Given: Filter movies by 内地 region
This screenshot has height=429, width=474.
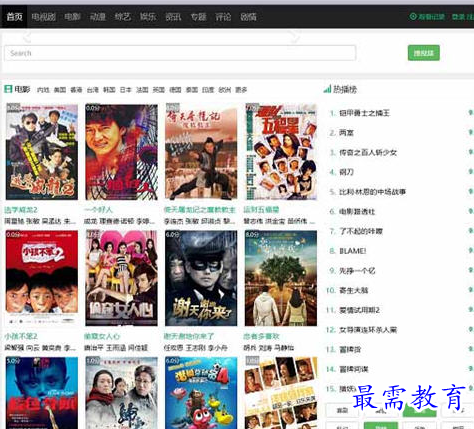Looking at the screenshot, I should coord(43,90).
